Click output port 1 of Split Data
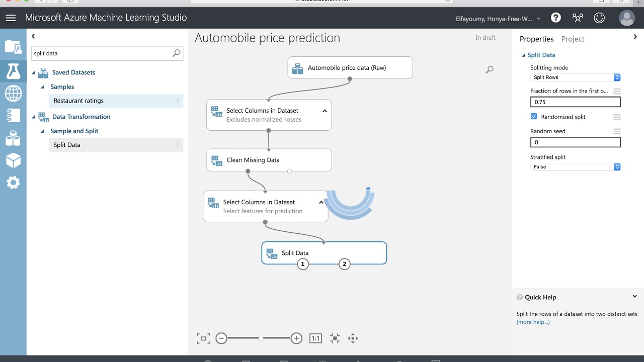644x362 pixels. 302,264
